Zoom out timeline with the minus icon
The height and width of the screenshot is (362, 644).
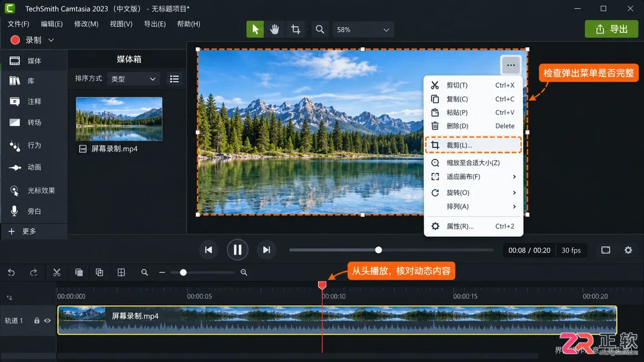point(162,273)
